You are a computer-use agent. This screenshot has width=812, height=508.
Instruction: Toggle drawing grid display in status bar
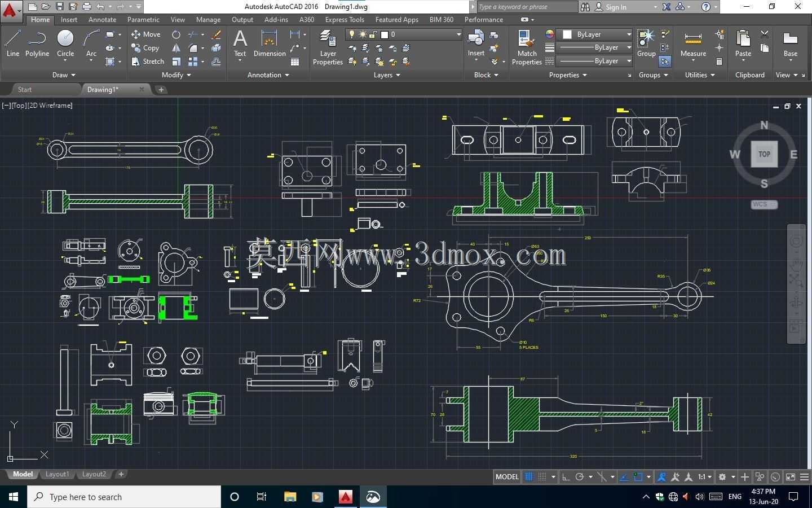[529, 477]
